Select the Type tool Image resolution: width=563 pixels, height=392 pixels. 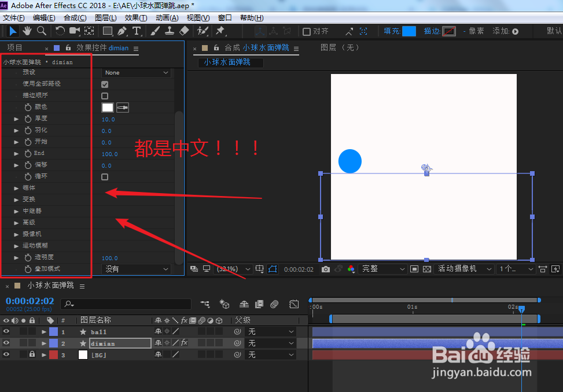click(135, 31)
